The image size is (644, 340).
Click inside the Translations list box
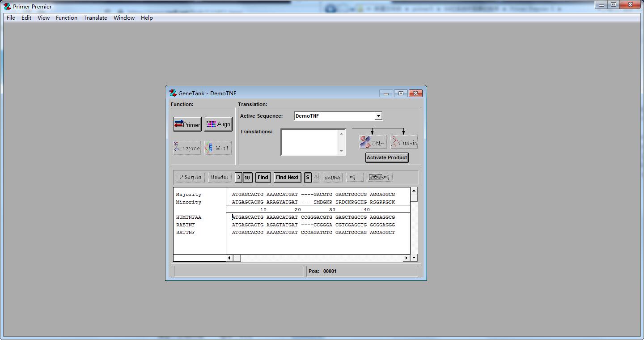(x=310, y=142)
